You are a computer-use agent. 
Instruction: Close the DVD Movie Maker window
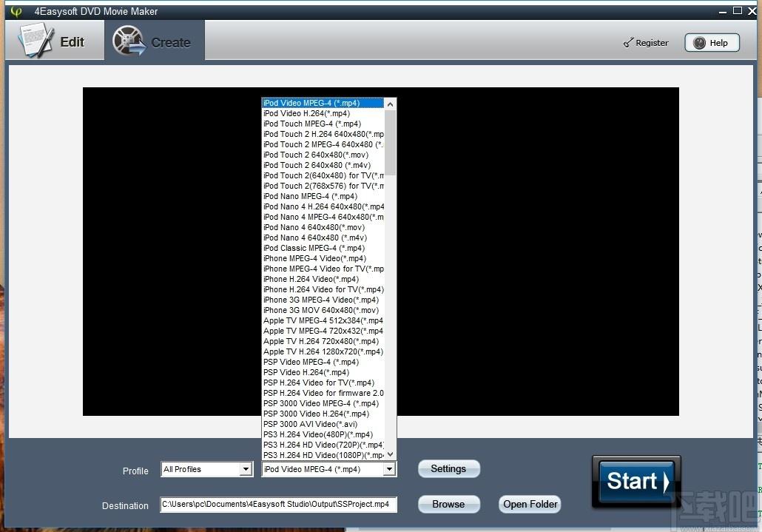point(752,11)
